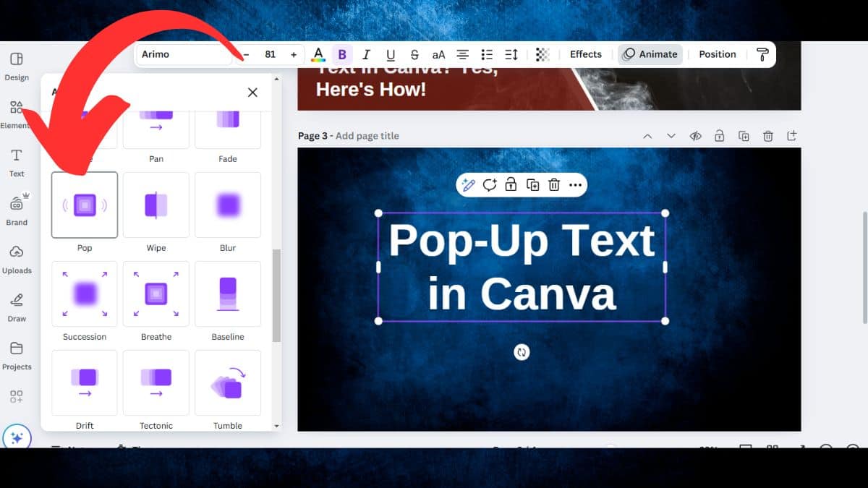Switch to Position settings
Image resolution: width=868 pixels, height=488 pixels.
[x=717, y=54]
